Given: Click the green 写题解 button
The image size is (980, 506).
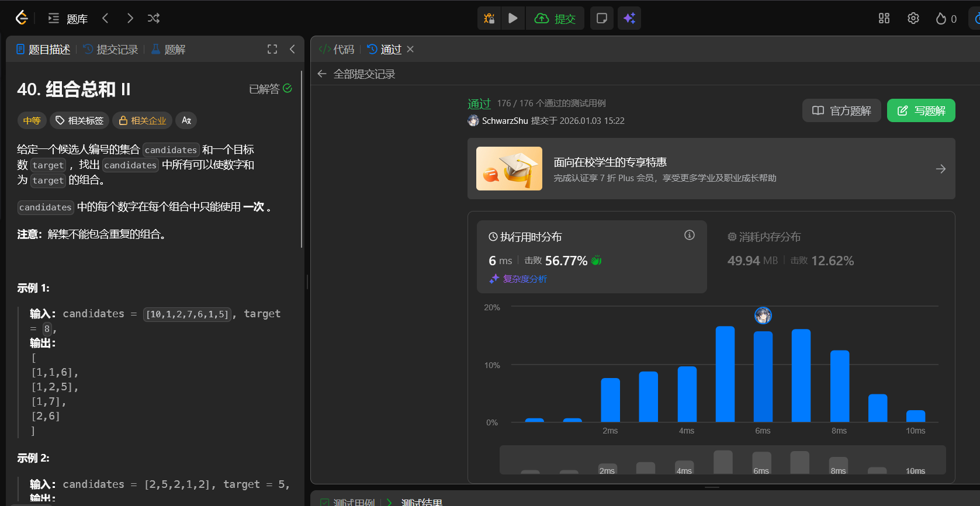Looking at the screenshot, I should (x=920, y=110).
